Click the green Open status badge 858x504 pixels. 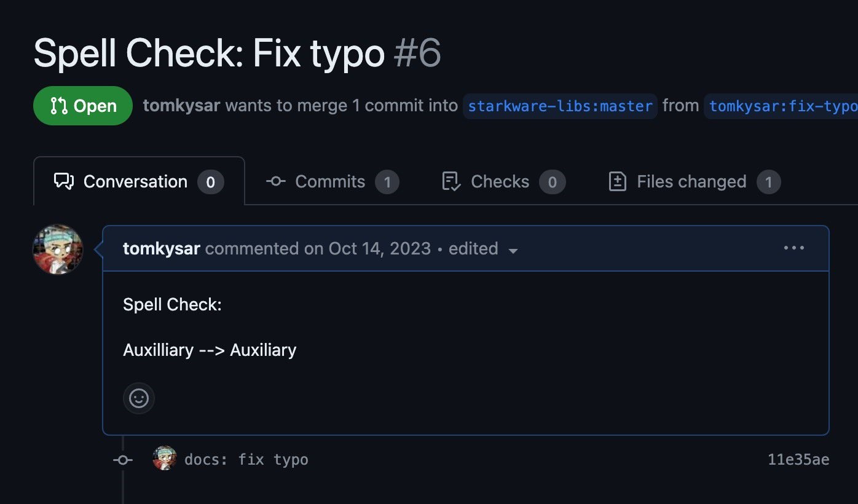pos(83,106)
